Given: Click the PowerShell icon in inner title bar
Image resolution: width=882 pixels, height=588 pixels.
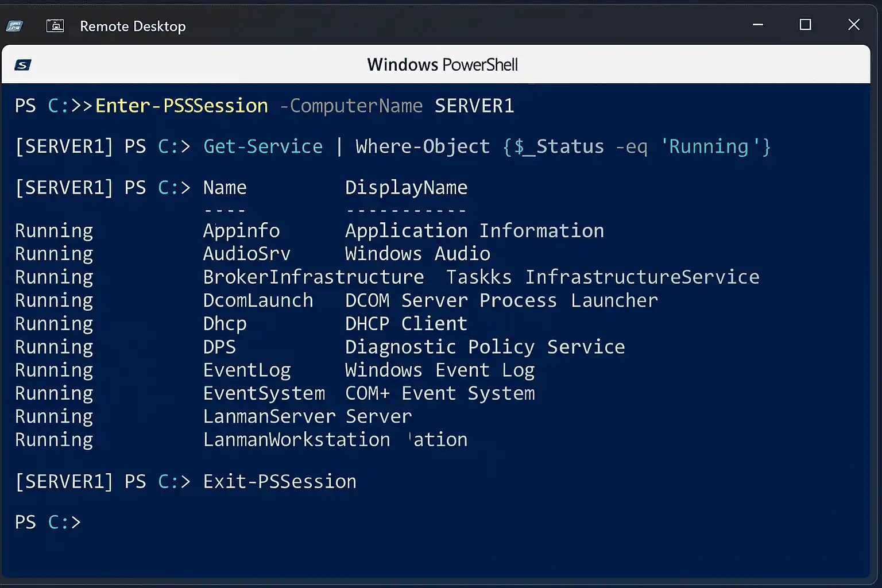Looking at the screenshot, I should (23, 65).
